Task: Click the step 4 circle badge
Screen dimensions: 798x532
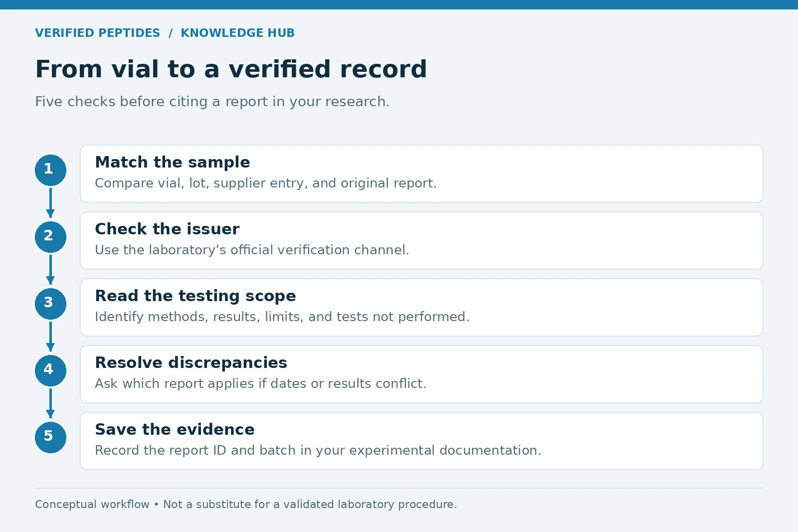Action: click(50, 370)
